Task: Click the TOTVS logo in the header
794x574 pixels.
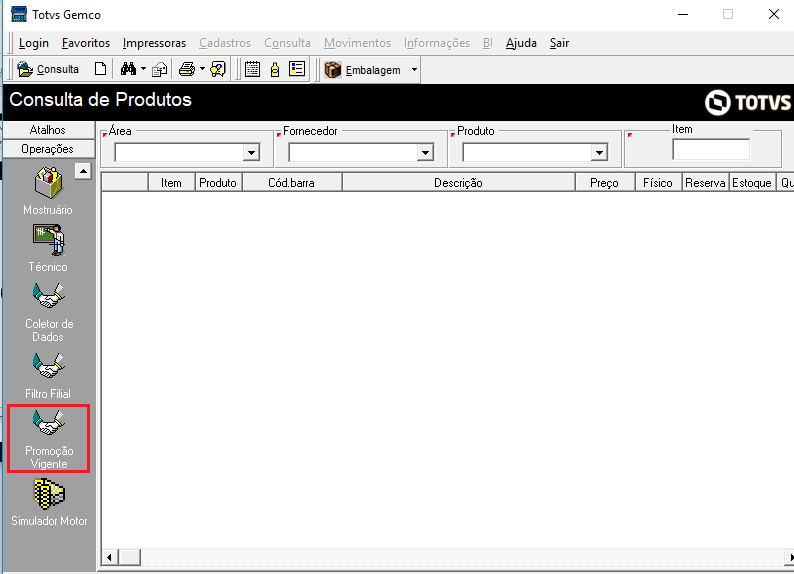Action: click(x=747, y=103)
